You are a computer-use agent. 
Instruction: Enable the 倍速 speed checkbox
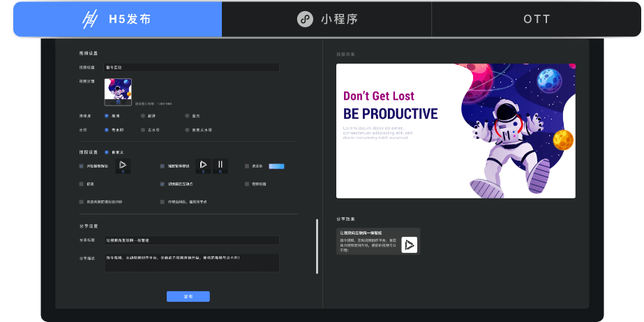point(82,184)
